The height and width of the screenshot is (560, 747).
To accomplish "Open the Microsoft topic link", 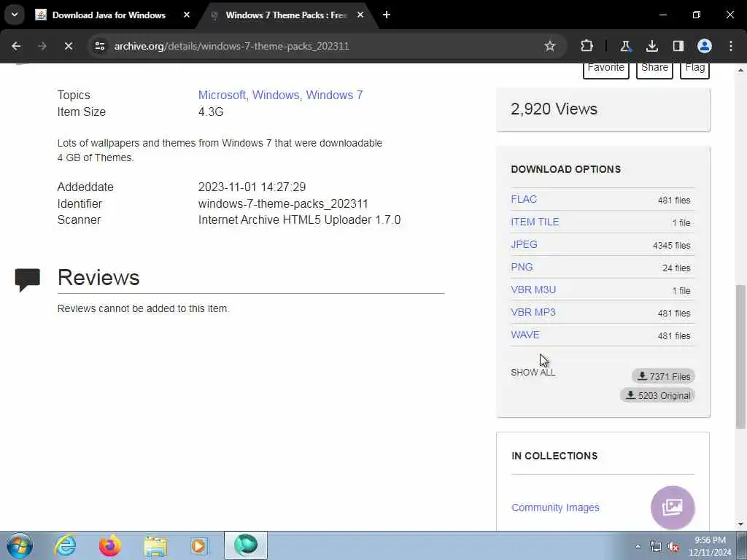I will tap(222, 96).
